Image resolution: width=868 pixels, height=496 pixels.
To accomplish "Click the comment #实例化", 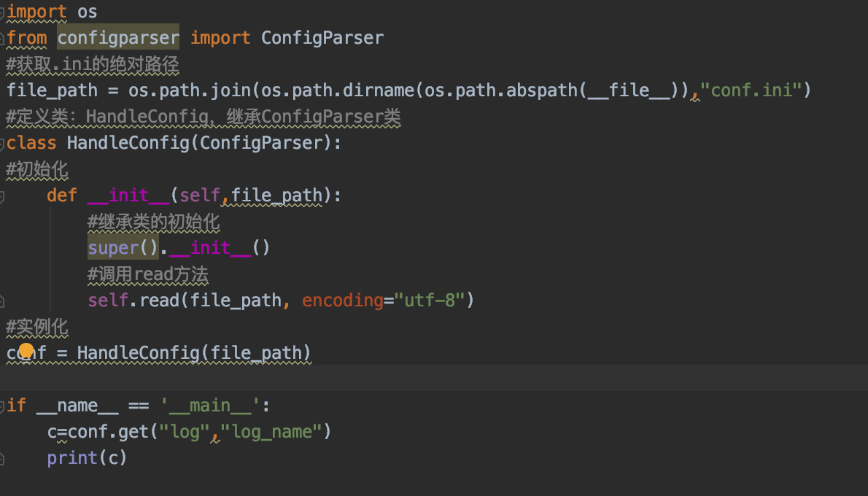I will point(37,328).
